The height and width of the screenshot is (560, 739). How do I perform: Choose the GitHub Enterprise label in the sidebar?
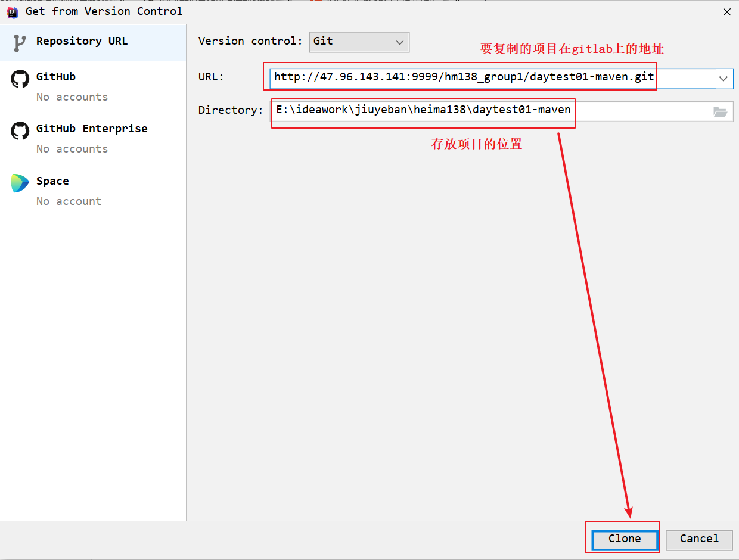click(x=92, y=129)
